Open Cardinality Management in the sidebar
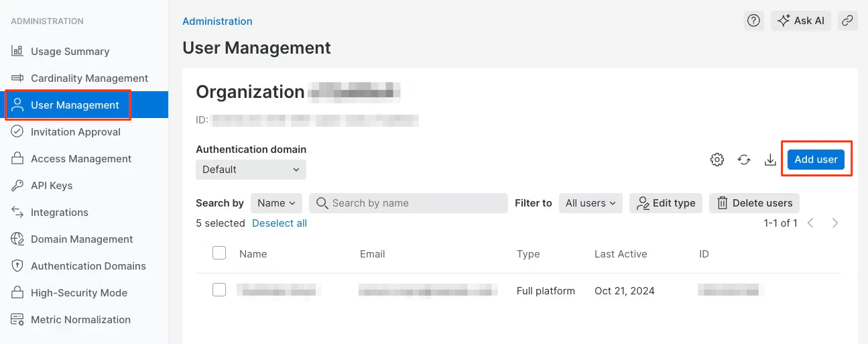 (x=84, y=78)
